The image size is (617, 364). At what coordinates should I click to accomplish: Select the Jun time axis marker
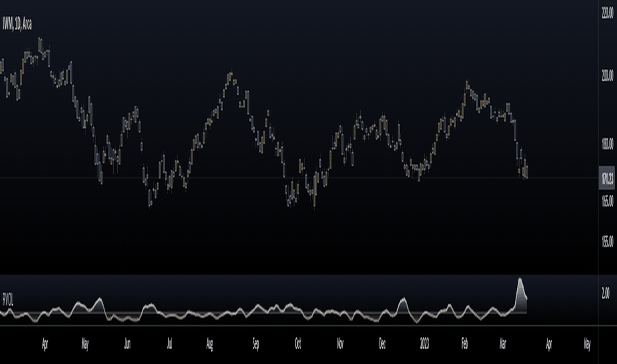127,344
